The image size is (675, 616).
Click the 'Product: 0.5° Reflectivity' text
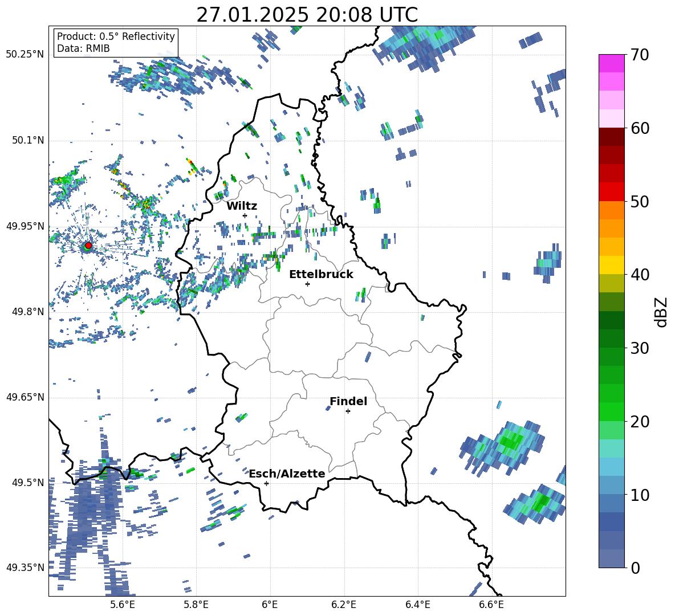tap(116, 36)
